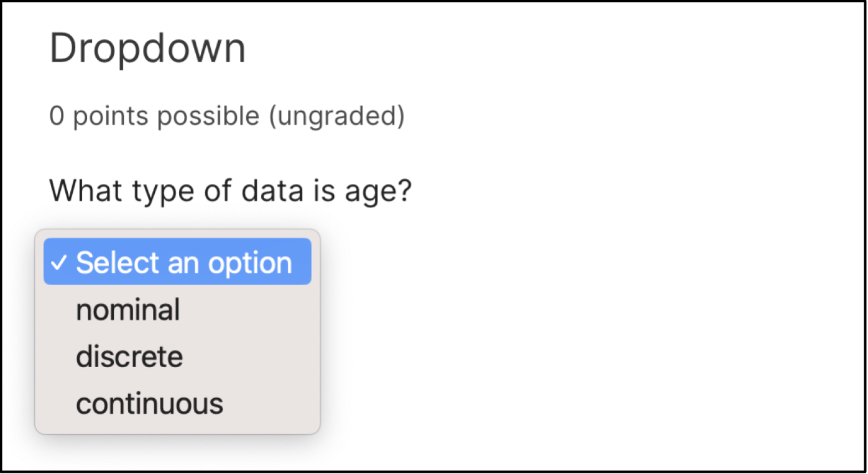Answer the age question with continuous
Screen dimensions: 868x474
149,404
